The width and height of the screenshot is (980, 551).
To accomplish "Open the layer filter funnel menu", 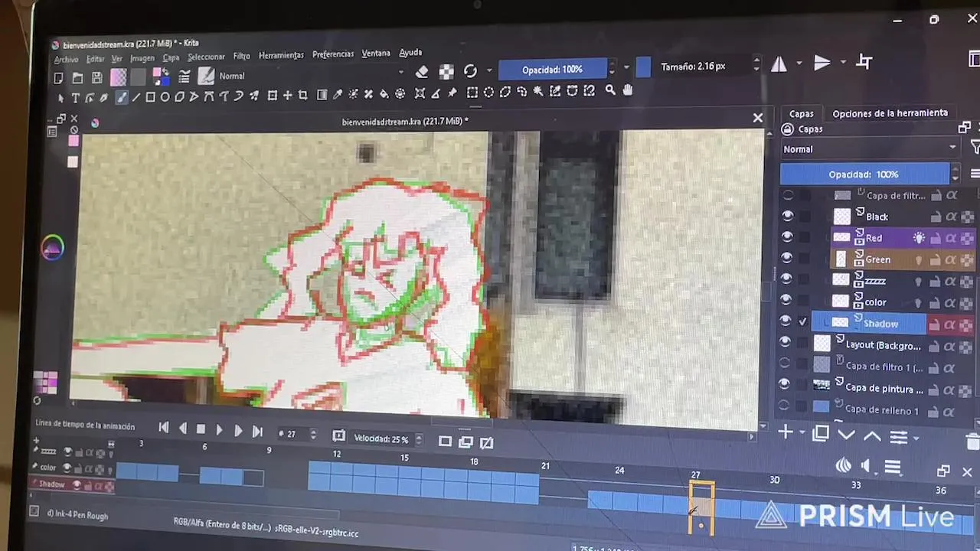I will 975,147.
